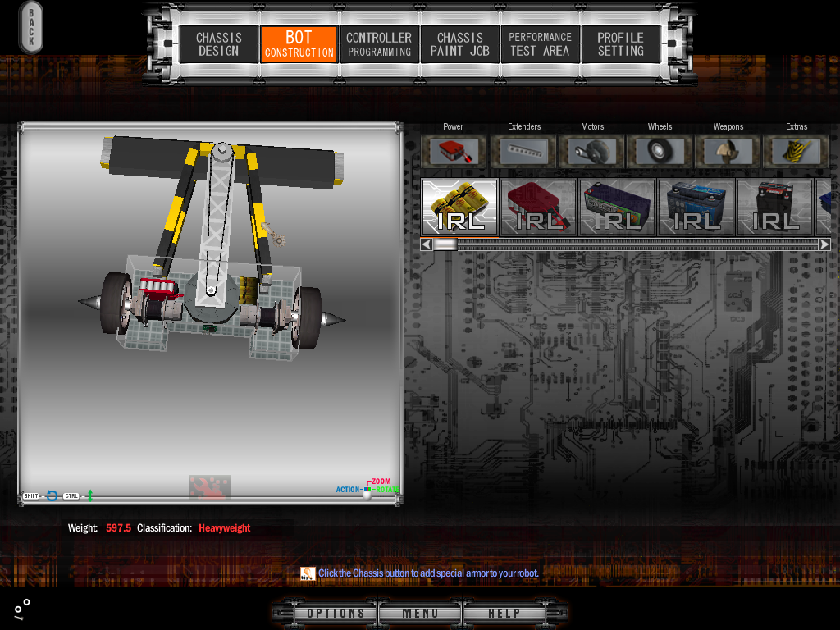The height and width of the screenshot is (630, 840).
Task: Click the left arrow of the parts scrollbar
Action: [427, 244]
